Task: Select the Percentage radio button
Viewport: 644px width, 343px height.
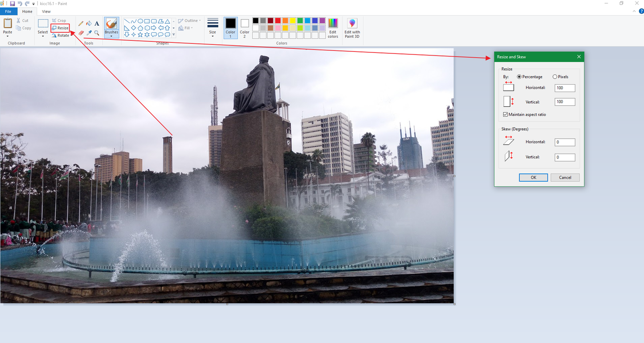Action: [x=520, y=77]
